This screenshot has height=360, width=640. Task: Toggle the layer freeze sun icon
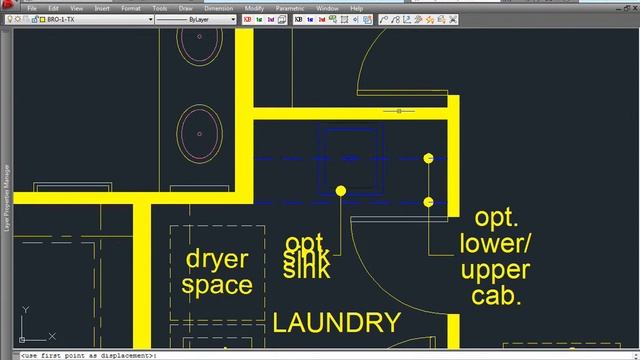coord(18,19)
